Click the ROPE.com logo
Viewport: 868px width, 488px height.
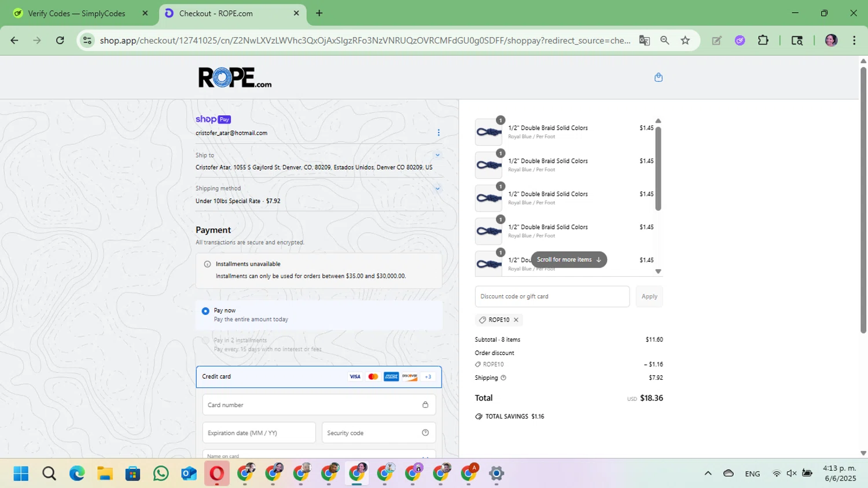coord(235,78)
